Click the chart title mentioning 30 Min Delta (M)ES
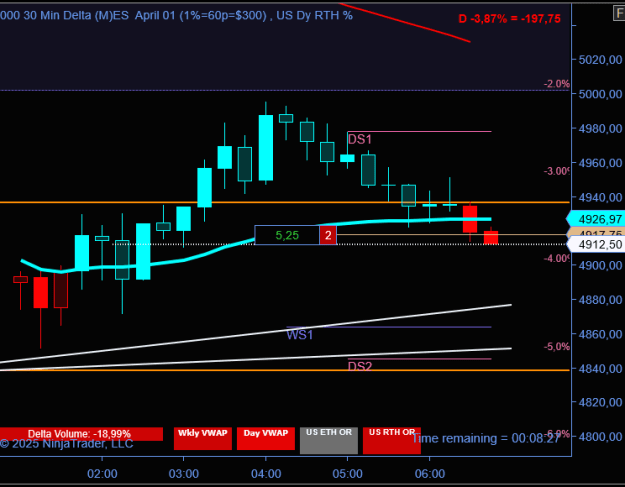Screen dimensions: 625x487 click(x=176, y=16)
